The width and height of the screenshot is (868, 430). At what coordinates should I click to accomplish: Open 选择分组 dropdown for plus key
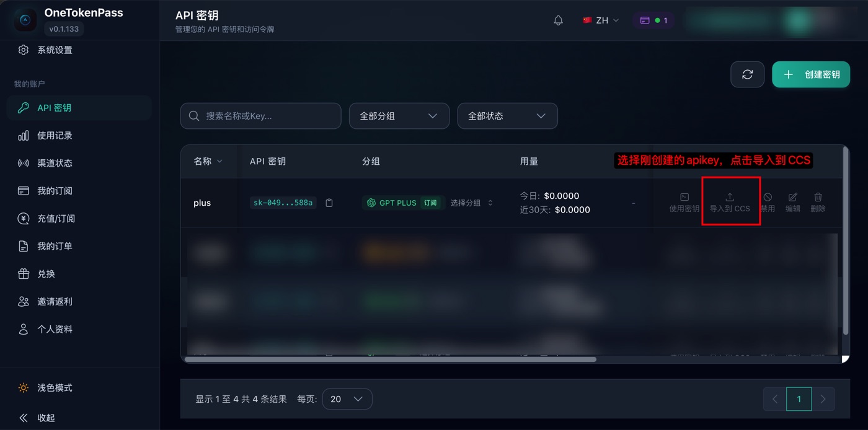(x=472, y=203)
